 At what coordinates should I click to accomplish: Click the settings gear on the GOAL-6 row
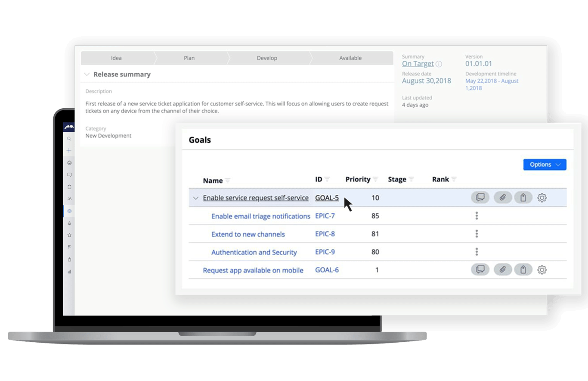click(x=542, y=269)
